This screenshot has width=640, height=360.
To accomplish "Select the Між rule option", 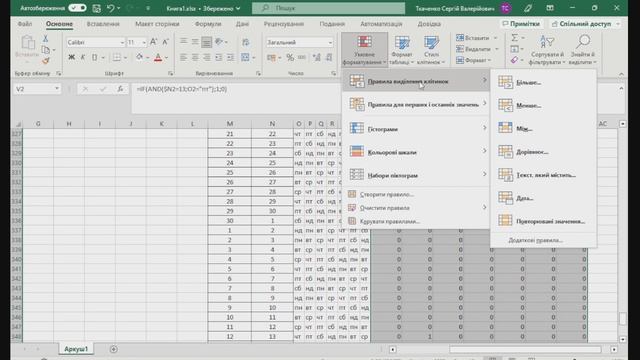I will (x=543, y=128).
